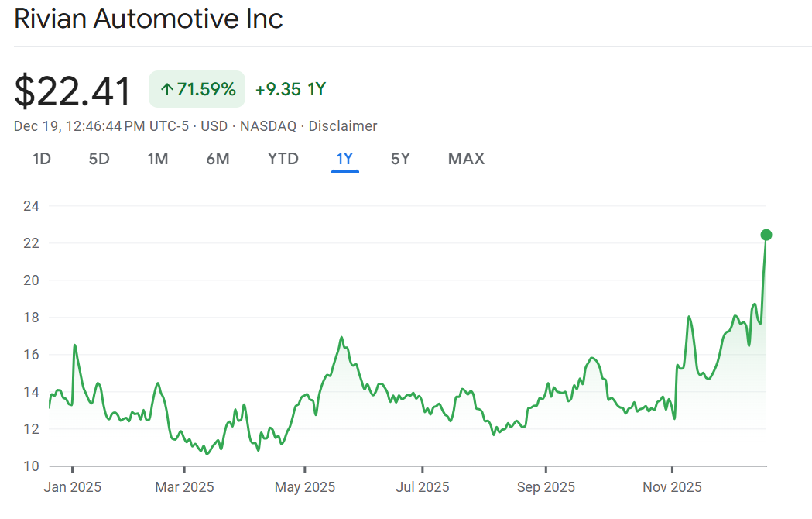Click the chart peak near May 2025
812x519 pixels.
341,338
